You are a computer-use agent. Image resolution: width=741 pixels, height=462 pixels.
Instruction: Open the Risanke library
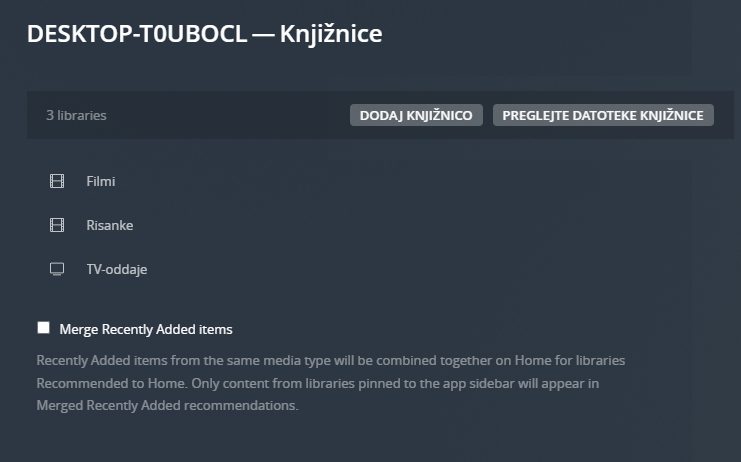point(110,225)
